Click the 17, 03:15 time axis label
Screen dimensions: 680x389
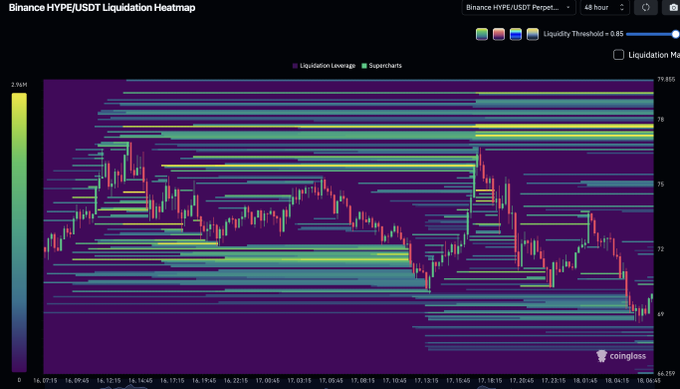coord(299,381)
